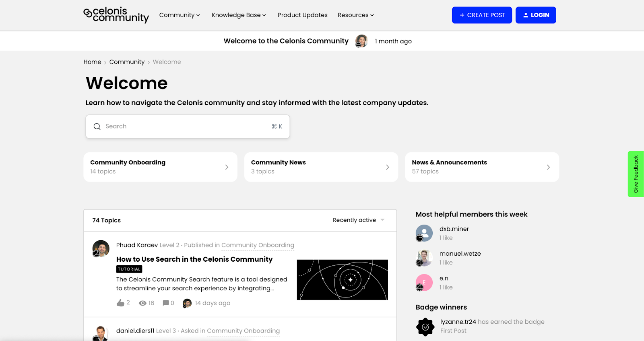Image resolution: width=644 pixels, height=341 pixels.
Task: Click chevron on Community Onboarding card
Action: pyautogui.click(x=227, y=167)
